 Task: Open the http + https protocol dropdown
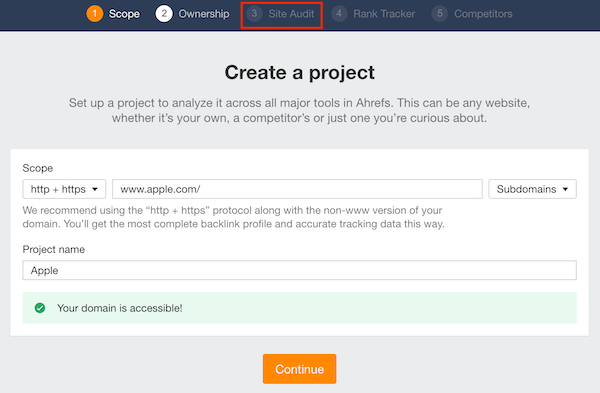[x=64, y=189]
